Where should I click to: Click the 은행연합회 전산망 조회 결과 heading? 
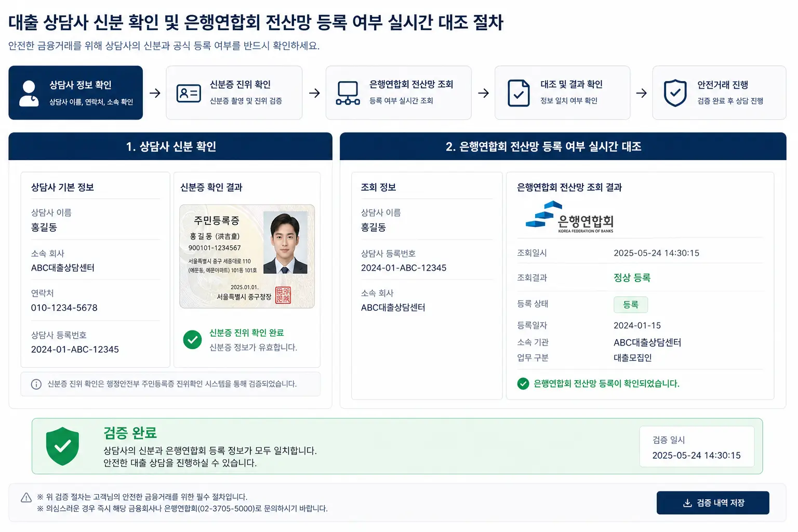tap(569, 187)
